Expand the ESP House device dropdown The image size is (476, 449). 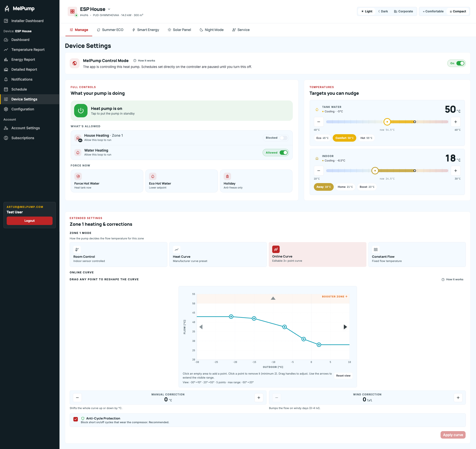(109, 9)
